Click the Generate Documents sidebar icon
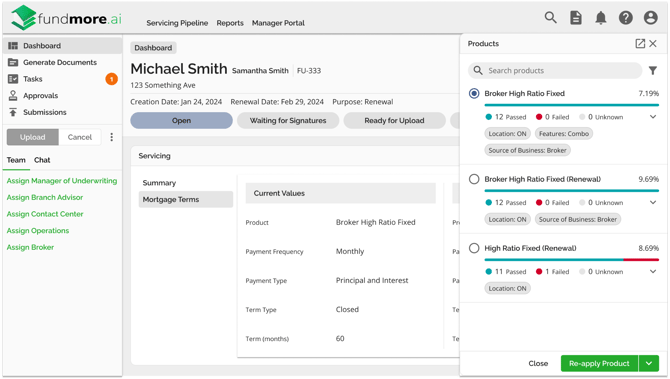Screen dimensions: 670x379 point(13,62)
